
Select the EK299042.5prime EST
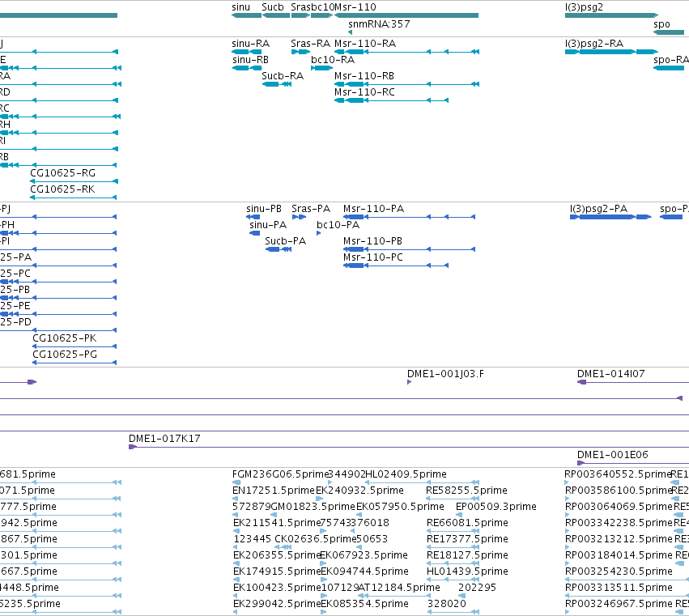pyautogui.click(x=236, y=613)
